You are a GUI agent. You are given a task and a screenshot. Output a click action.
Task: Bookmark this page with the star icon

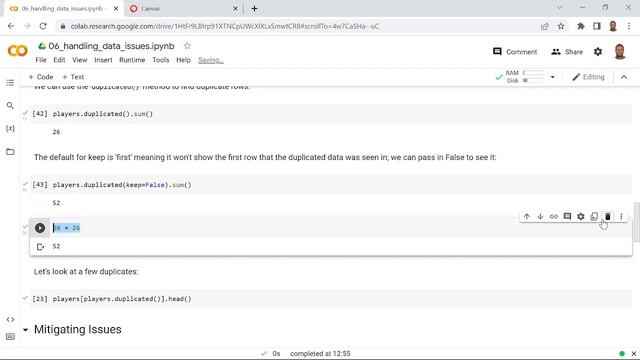tap(561, 26)
